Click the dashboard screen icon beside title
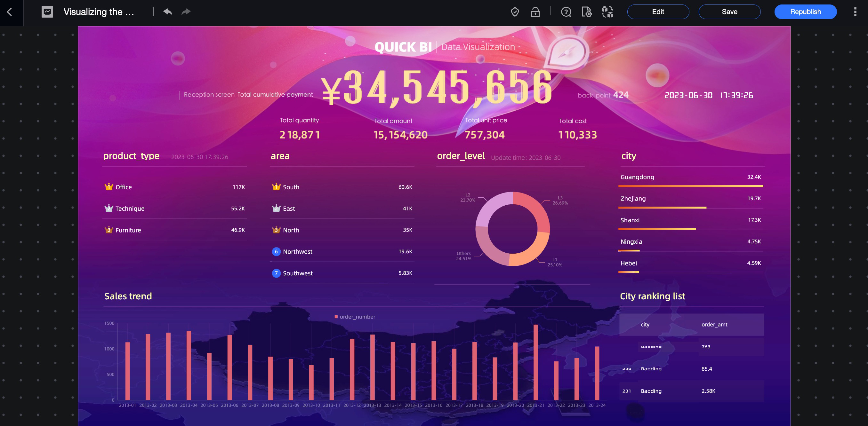 point(47,12)
